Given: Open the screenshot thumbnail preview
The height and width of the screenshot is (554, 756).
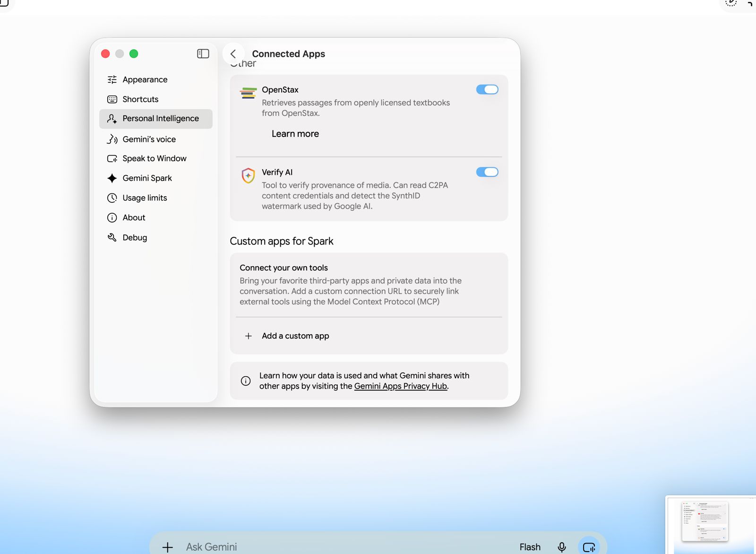Looking at the screenshot, I should point(711,525).
